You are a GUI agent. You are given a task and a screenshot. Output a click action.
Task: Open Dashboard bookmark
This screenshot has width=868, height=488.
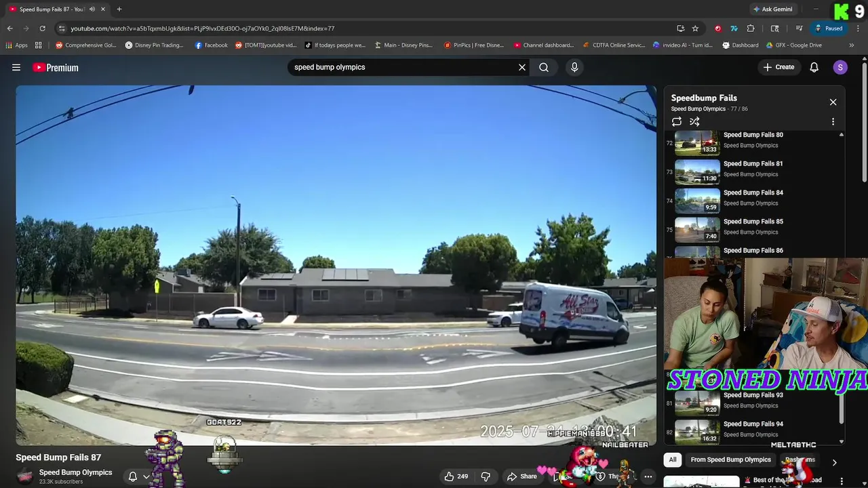tap(741, 45)
